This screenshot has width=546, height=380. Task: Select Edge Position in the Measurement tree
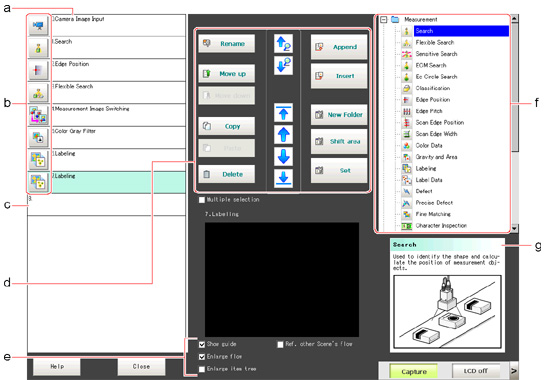432,100
